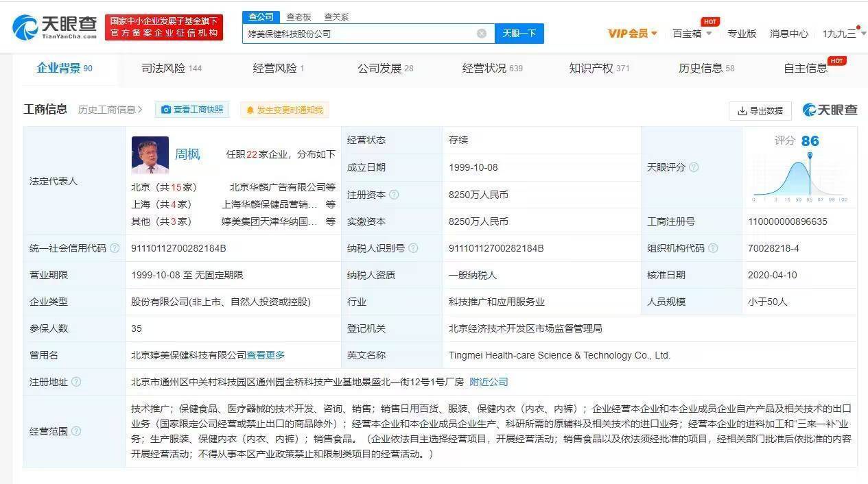The width and height of the screenshot is (868, 484).
Task: Open 专业版 link in header
Action: tap(742, 33)
